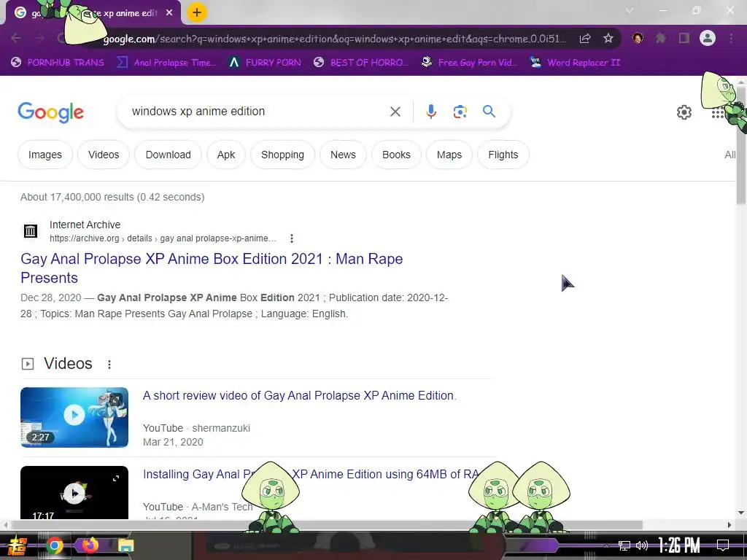Screen dimensions: 747x560
Task: Click inside the Google search box
Action: [258, 112]
